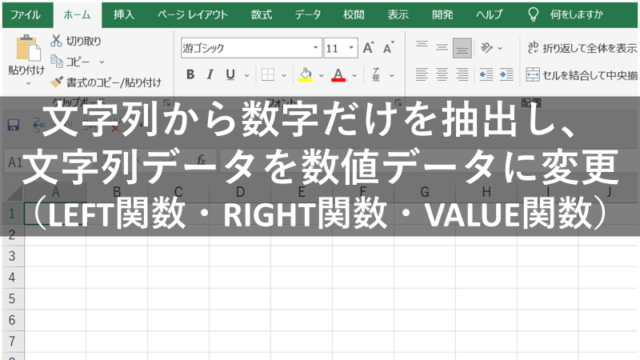The width and height of the screenshot is (640, 360).
Task: Click the center horizontal alignment icon
Action: coord(442,74)
